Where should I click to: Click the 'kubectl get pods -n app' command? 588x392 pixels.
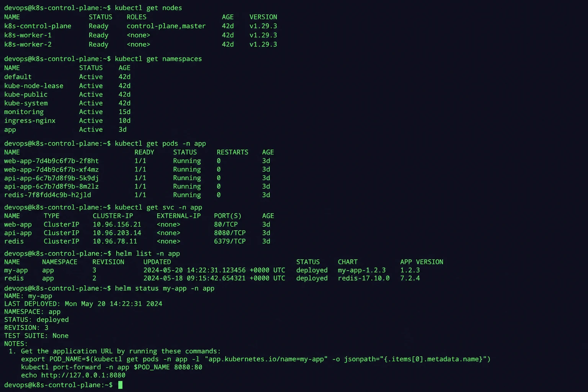pyautogui.click(x=160, y=144)
